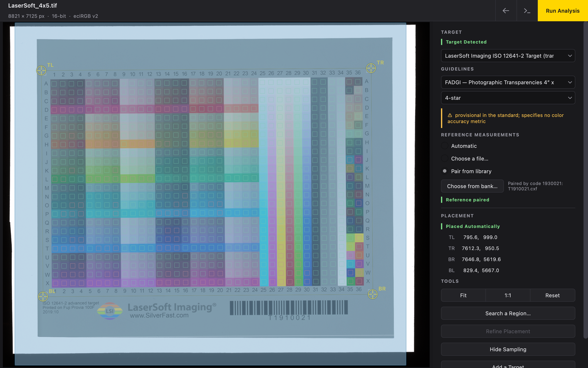Click the Fit zoom button
The height and width of the screenshot is (368, 588).
pos(463,295)
